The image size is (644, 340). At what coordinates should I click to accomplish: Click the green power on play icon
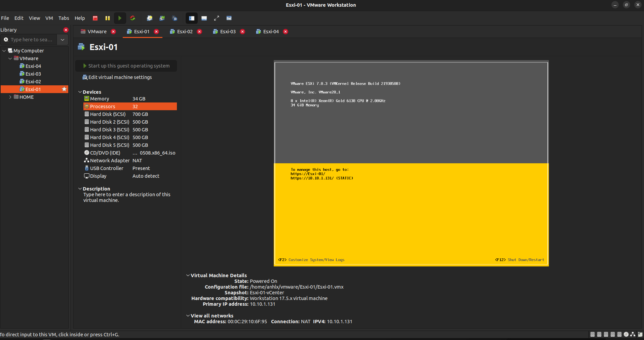[x=120, y=18]
